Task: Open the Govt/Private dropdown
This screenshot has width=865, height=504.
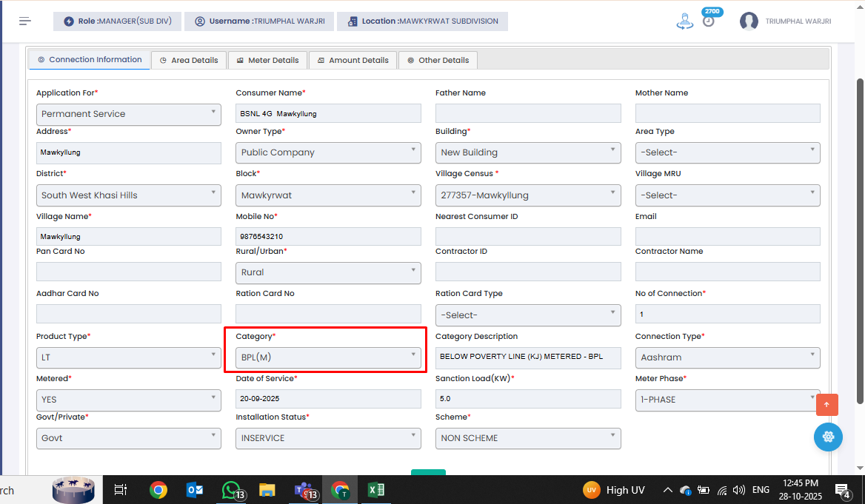Action: (129, 438)
